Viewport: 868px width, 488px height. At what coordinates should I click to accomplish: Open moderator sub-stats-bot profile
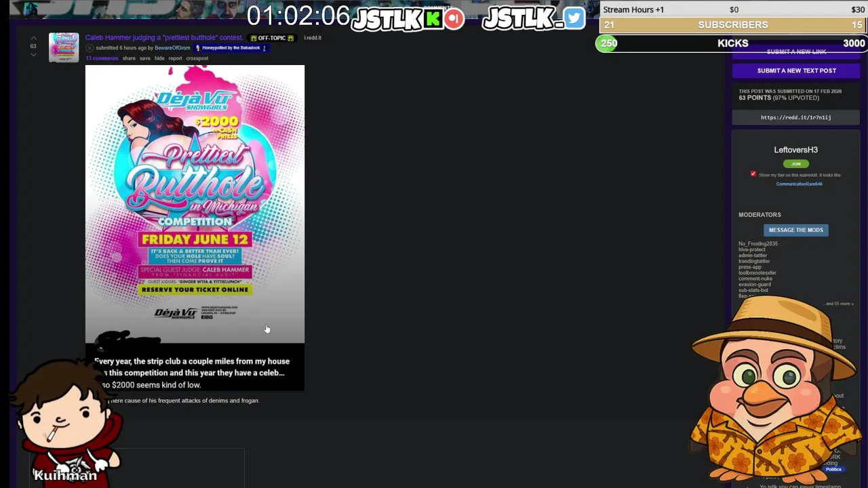[753, 290]
